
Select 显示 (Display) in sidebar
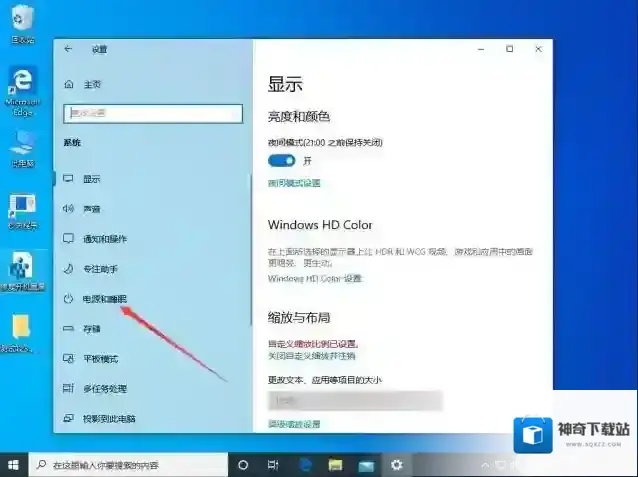[x=91, y=179]
